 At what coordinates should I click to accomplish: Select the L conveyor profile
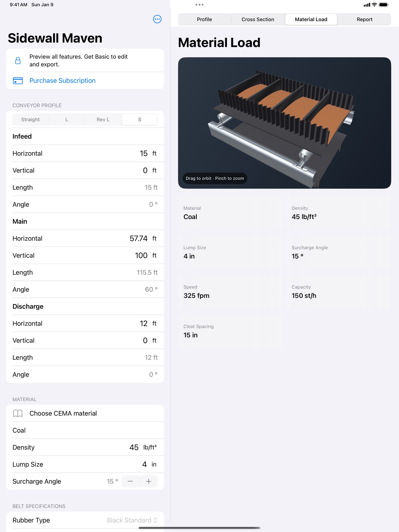(66, 120)
